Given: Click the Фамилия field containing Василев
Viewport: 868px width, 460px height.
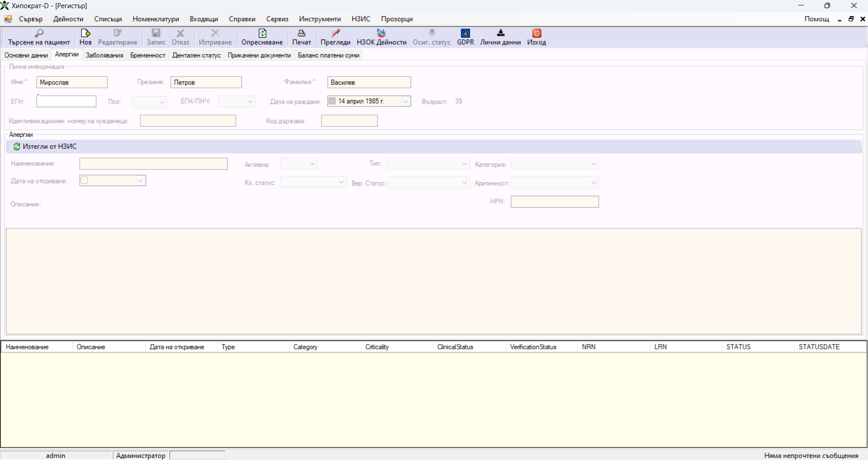Looking at the screenshot, I should [369, 82].
